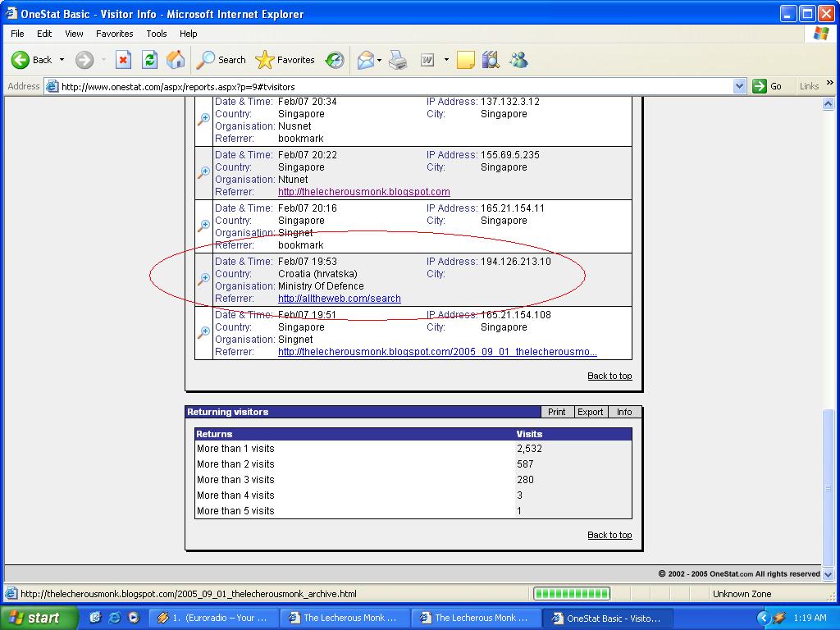Click the scrollbar up arrow
This screenshot has height=630, width=840.
(829, 104)
